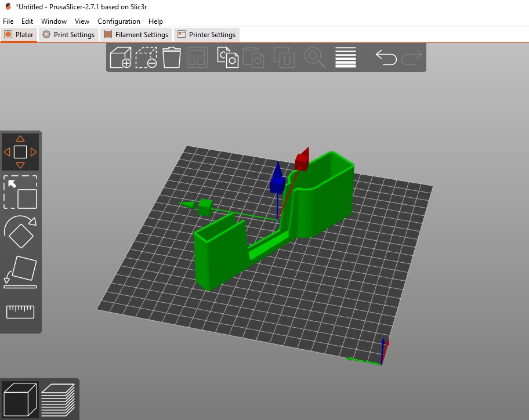
Task: Switch to 3D editor view
Action: coord(20,400)
